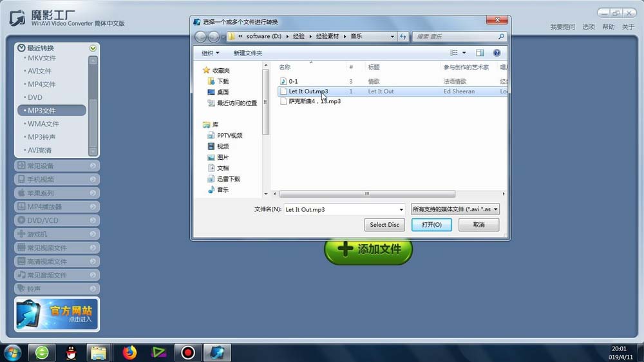Open the Windows Start menu
The height and width of the screenshot is (362, 644).
[12, 352]
